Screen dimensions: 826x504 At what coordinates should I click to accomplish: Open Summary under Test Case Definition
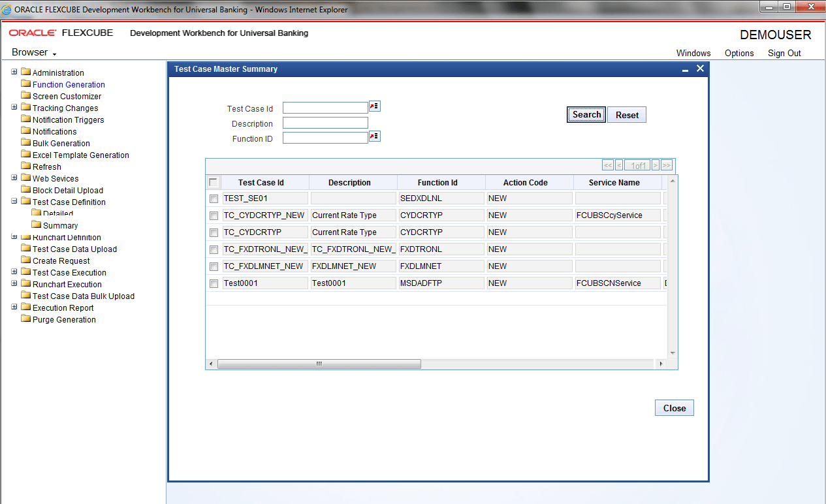(x=60, y=225)
